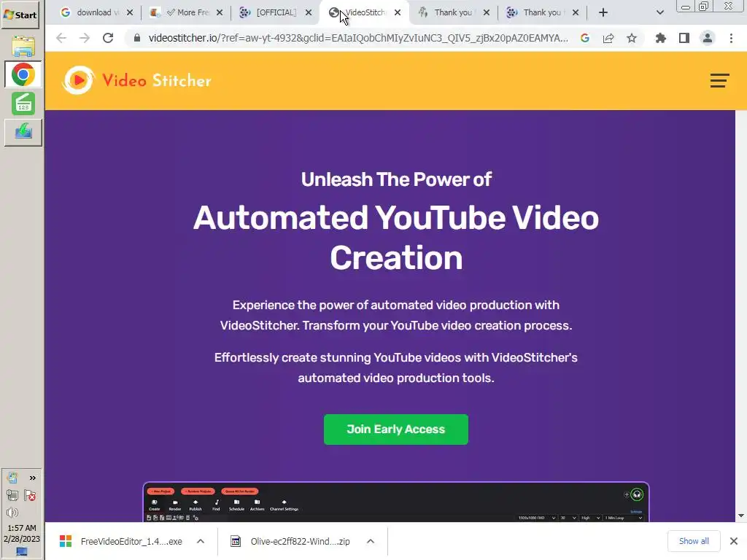Open the File Explorer taskbar icon
This screenshot has width=747, height=560.
(23, 46)
